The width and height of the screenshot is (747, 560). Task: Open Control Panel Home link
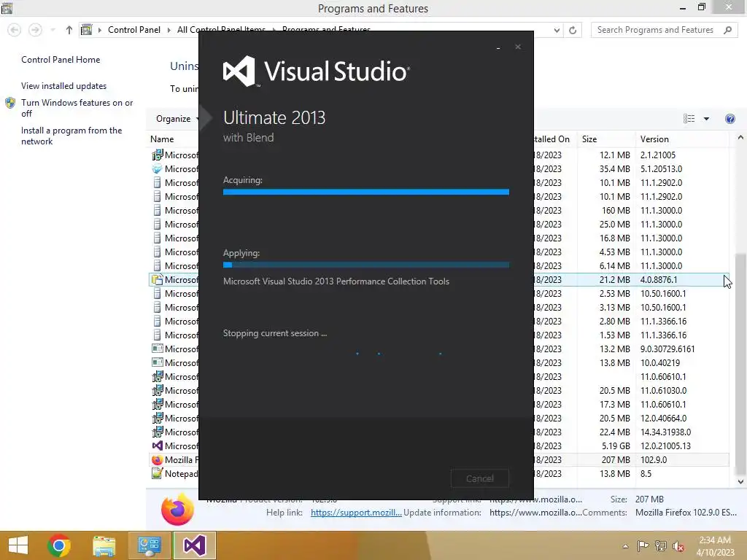tap(61, 60)
